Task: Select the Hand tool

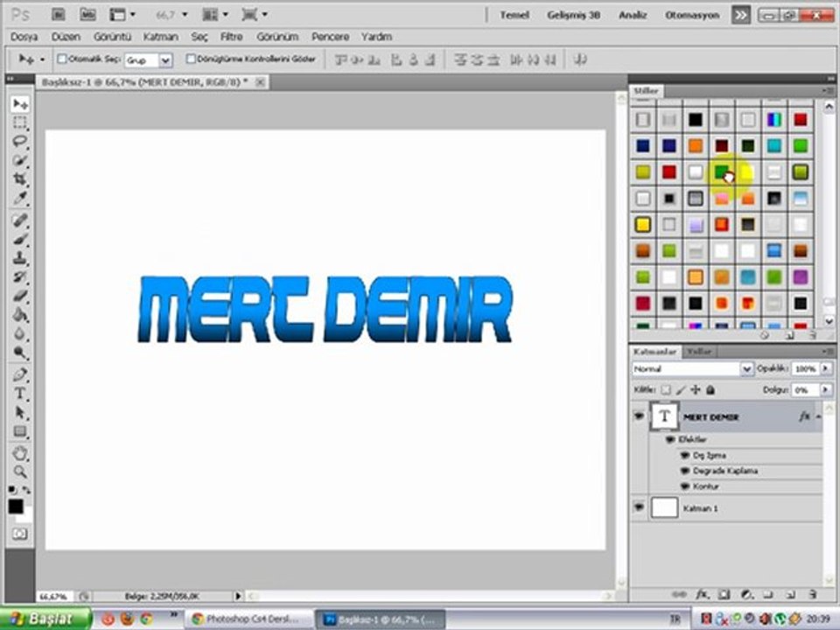Action: [x=20, y=453]
